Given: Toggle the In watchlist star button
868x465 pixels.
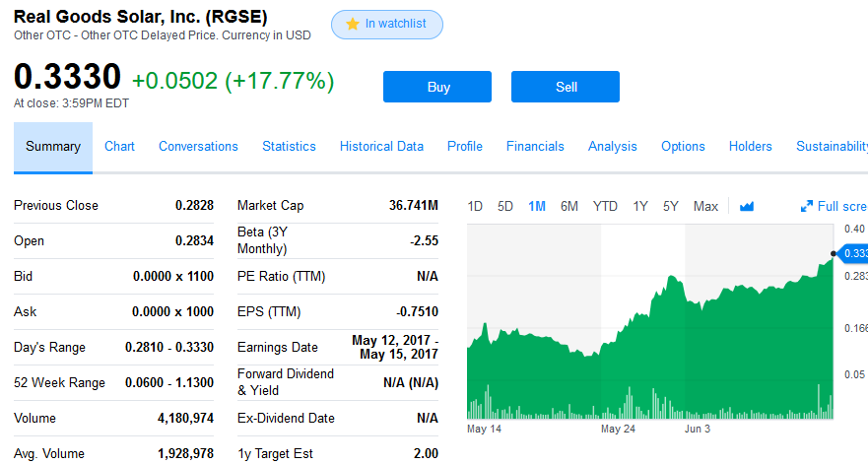Looking at the screenshot, I should (387, 25).
